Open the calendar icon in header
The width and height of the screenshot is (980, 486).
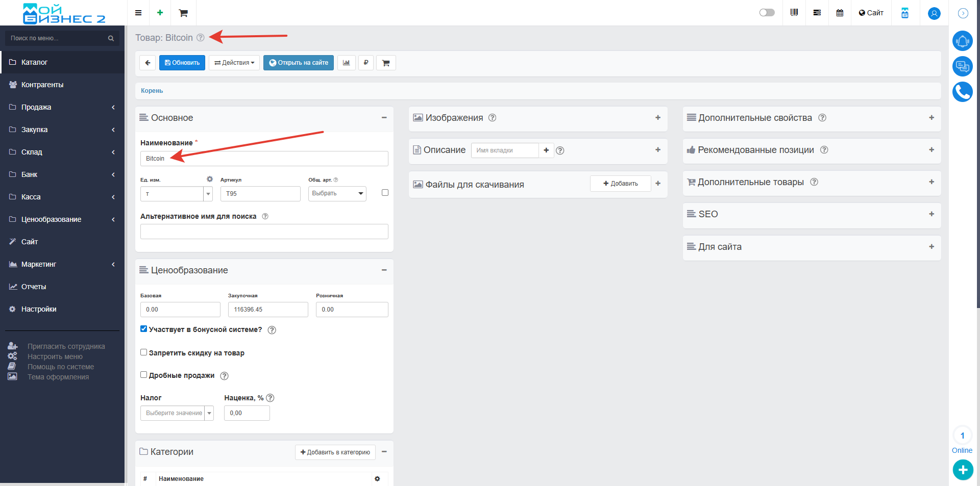pos(840,13)
